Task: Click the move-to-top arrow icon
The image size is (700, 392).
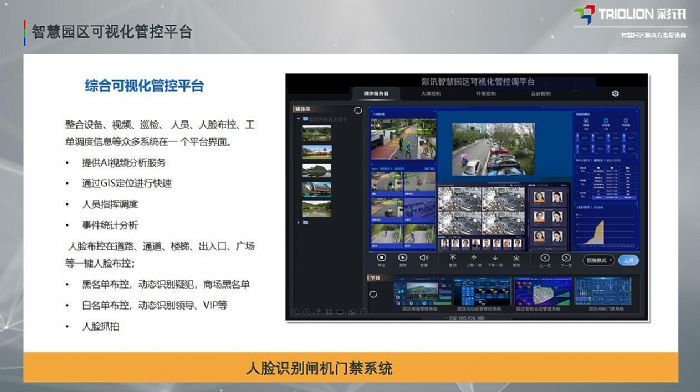Action: [453, 258]
